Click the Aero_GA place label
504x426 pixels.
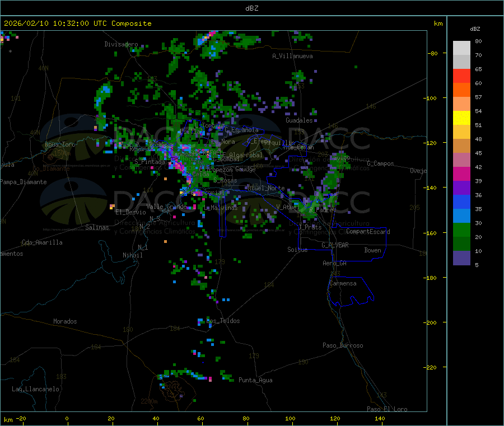(334, 263)
